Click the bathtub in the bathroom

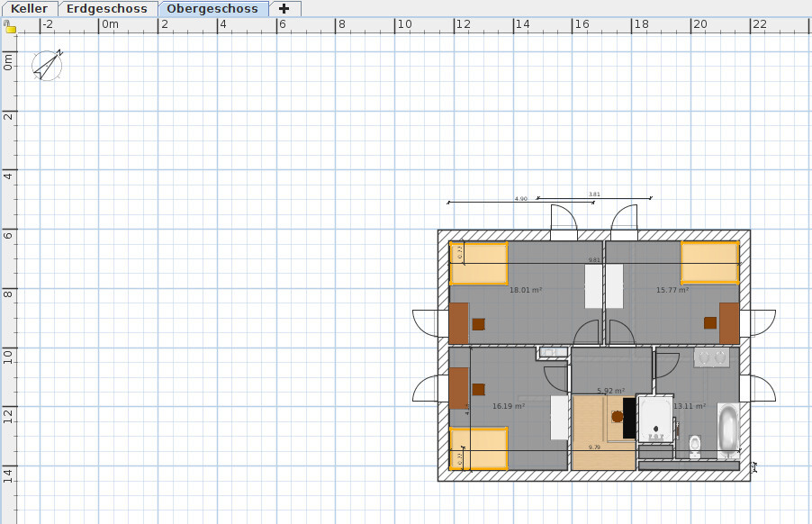click(728, 432)
